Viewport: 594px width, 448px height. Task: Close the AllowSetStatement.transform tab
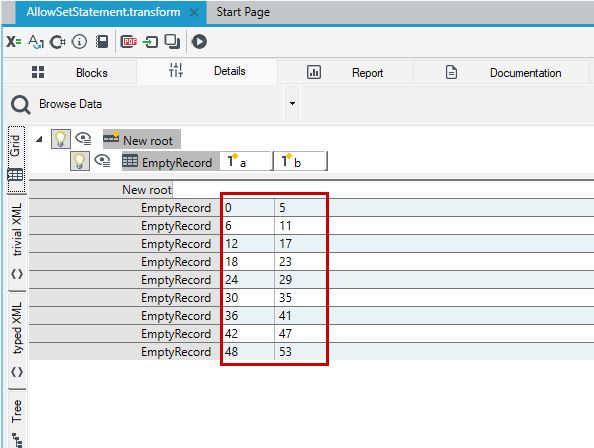point(194,12)
